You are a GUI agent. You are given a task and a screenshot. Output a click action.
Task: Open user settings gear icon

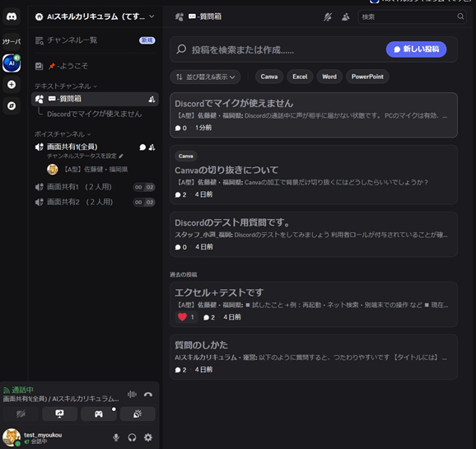pyautogui.click(x=148, y=437)
